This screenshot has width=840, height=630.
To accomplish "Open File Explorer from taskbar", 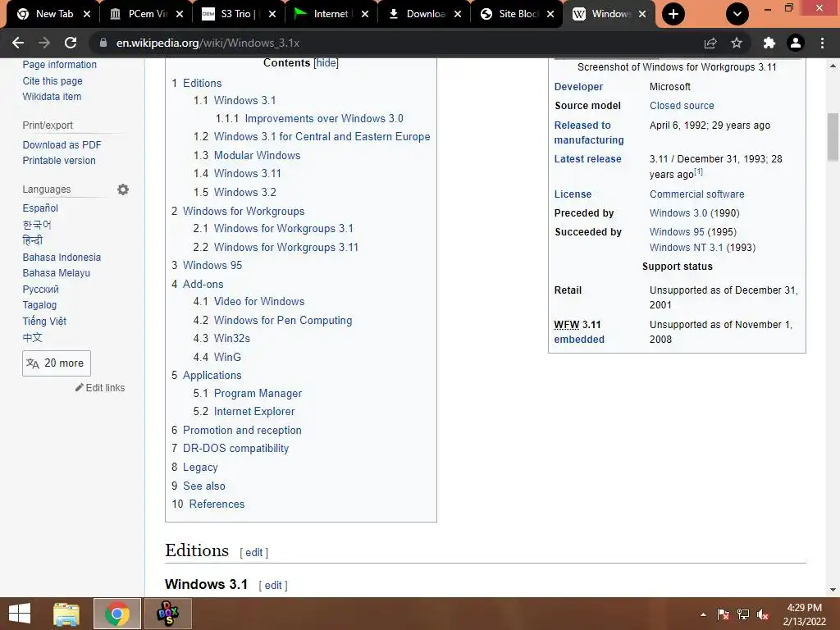I will point(66,614).
